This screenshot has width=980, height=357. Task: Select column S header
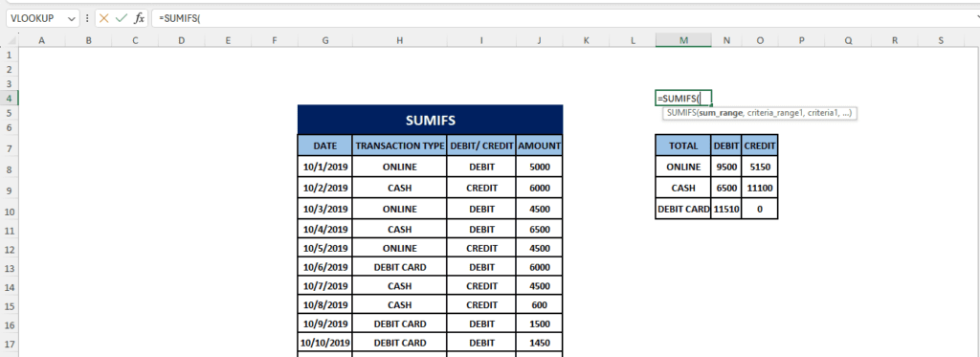[x=941, y=40]
